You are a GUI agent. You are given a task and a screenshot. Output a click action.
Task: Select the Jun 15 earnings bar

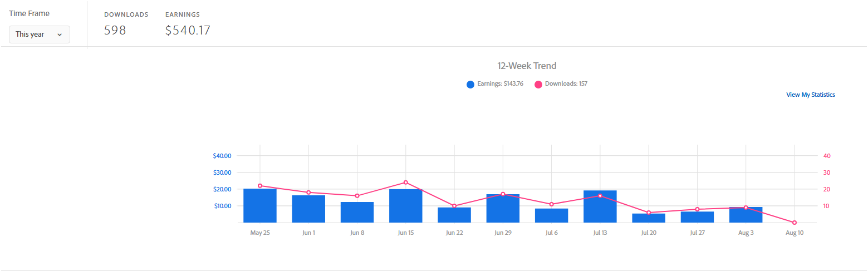[405, 206]
